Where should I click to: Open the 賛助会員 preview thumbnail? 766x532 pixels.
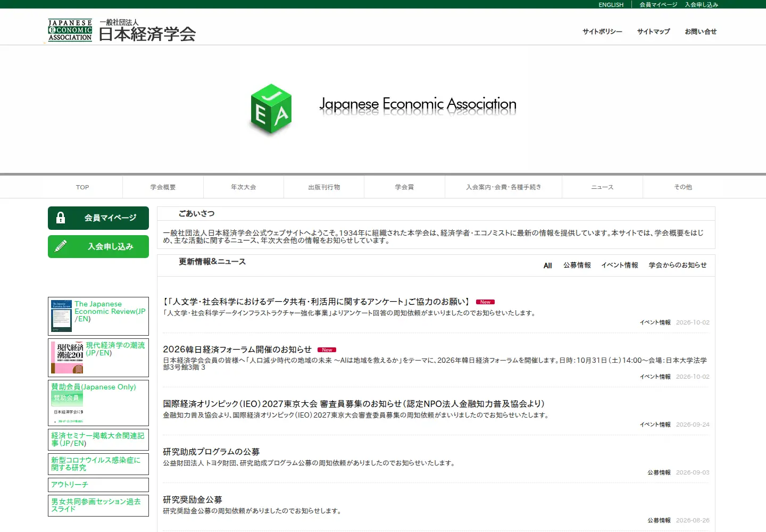pyautogui.click(x=67, y=408)
